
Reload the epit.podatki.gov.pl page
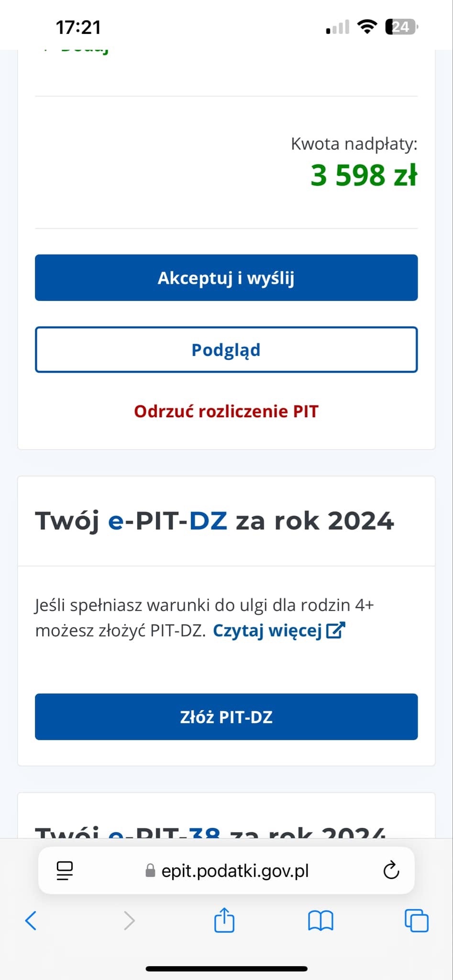(x=391, y=870)
